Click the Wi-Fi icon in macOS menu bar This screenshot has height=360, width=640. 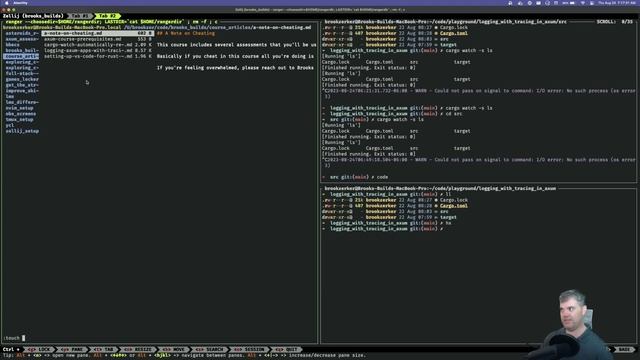pyautogui.click(x=582, y=3)
